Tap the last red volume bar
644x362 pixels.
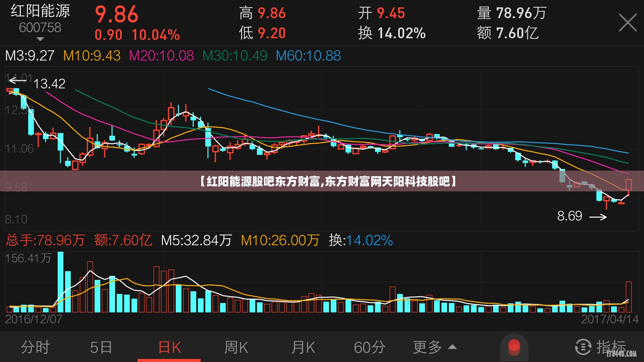point(629,297)
